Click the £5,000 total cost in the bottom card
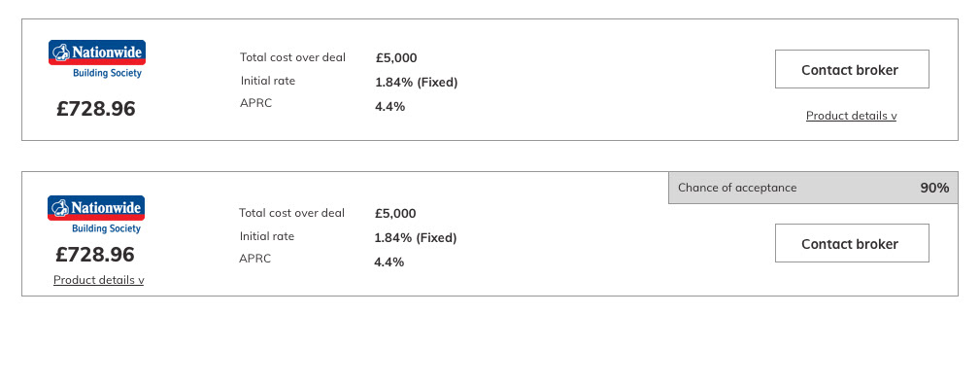 [x=395, y=214]
